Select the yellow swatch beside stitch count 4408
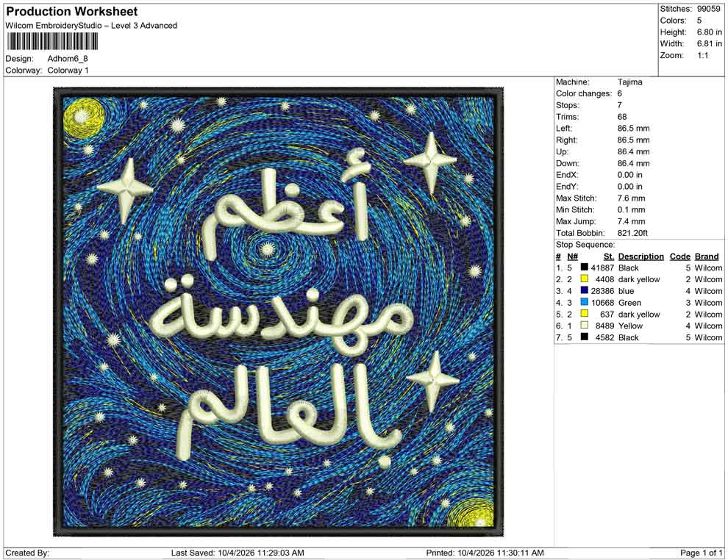Screen dimensions: 728x560 [585, 279]
